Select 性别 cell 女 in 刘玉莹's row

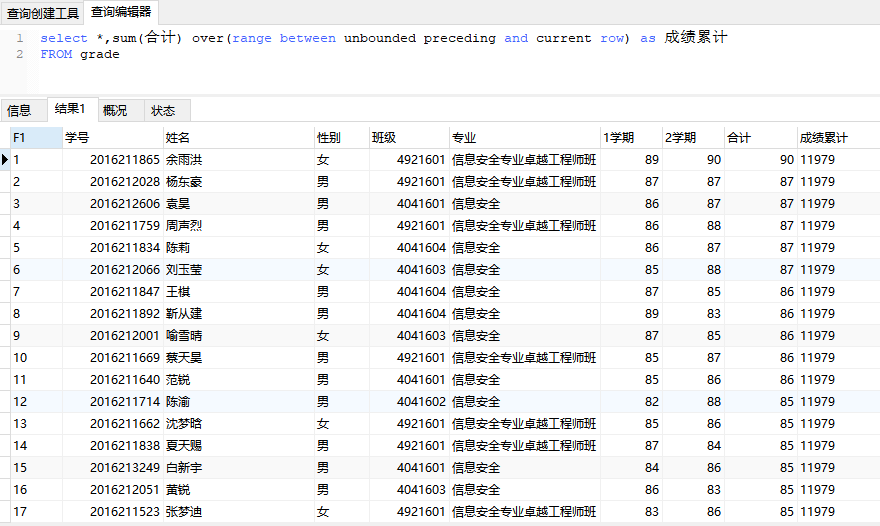coord(342,269)
